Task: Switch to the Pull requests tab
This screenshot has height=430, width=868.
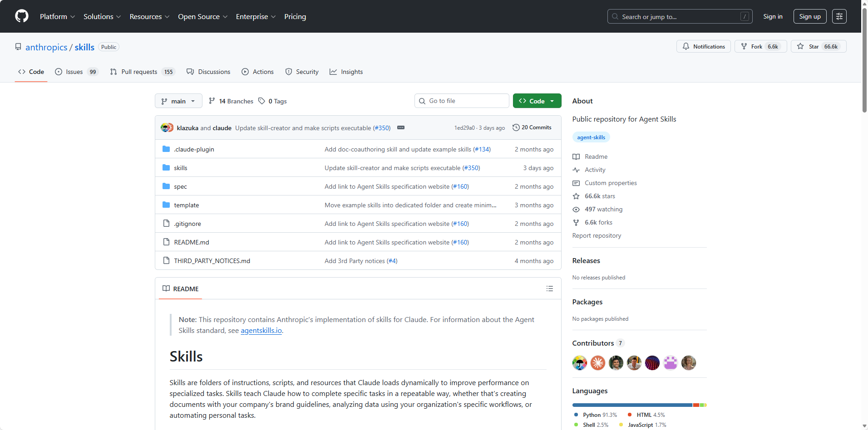Action: [139, 71]
